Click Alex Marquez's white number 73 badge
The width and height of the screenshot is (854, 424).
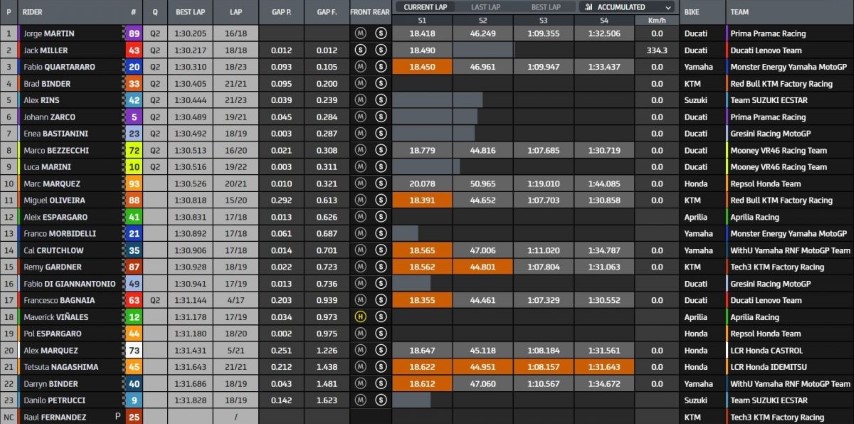[x=134, y=350]
